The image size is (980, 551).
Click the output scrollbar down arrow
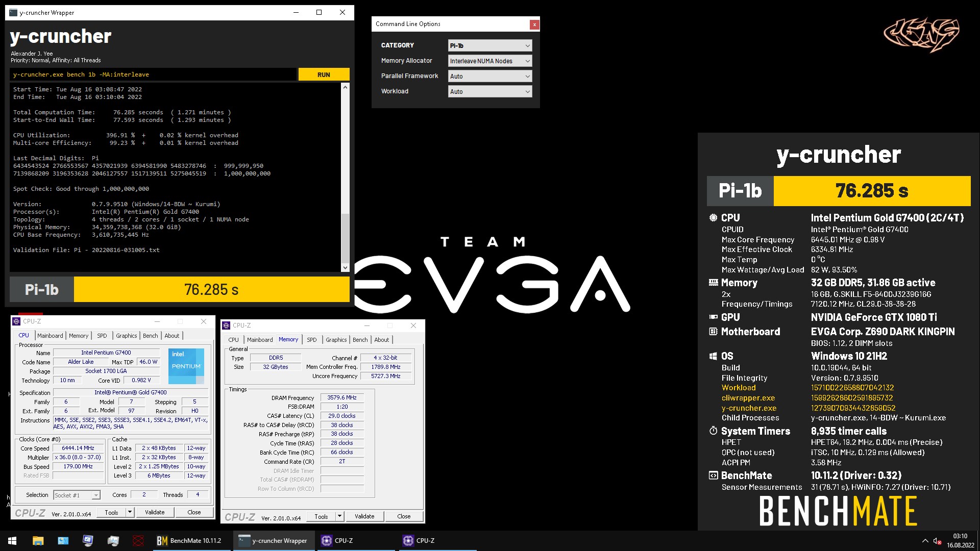pos(345,267)
